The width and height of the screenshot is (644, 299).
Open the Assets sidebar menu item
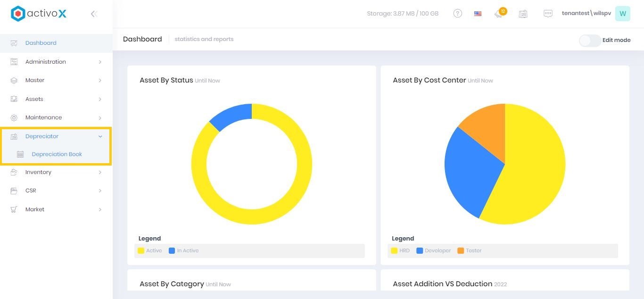pos(34,99)
